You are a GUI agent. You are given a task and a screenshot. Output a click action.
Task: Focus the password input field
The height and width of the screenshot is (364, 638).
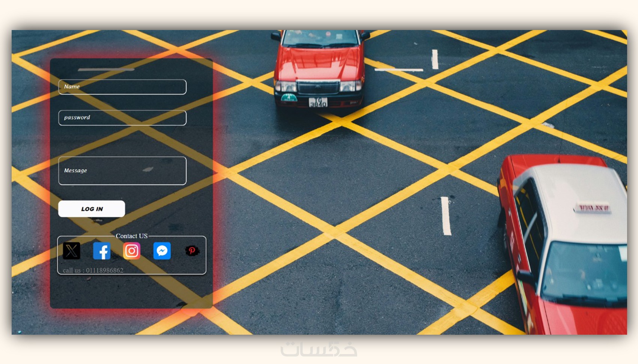(x=122, y=118)
